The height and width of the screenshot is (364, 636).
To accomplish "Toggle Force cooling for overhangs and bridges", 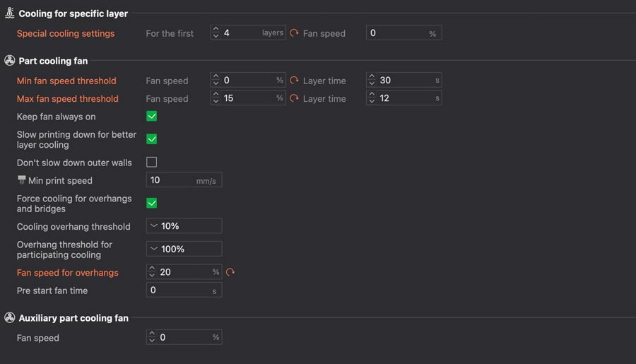I will 151,204.
